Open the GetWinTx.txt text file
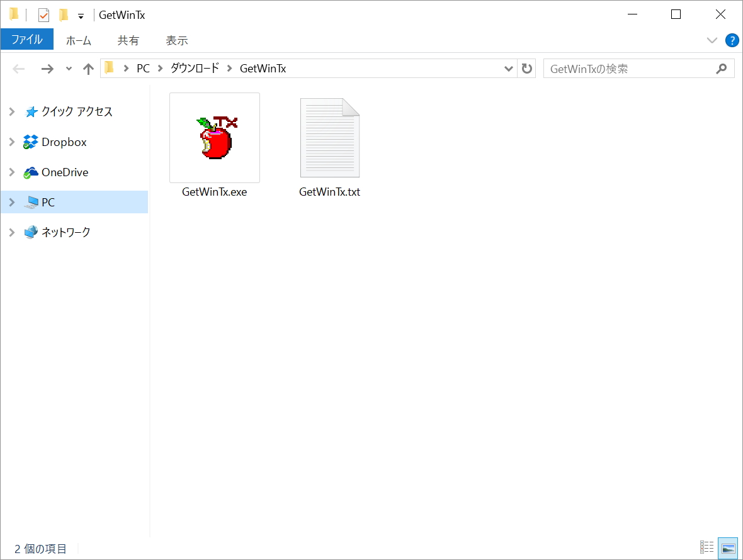This screenshot has width=743, height=560. pyautogui.click(x=329, y=137)
